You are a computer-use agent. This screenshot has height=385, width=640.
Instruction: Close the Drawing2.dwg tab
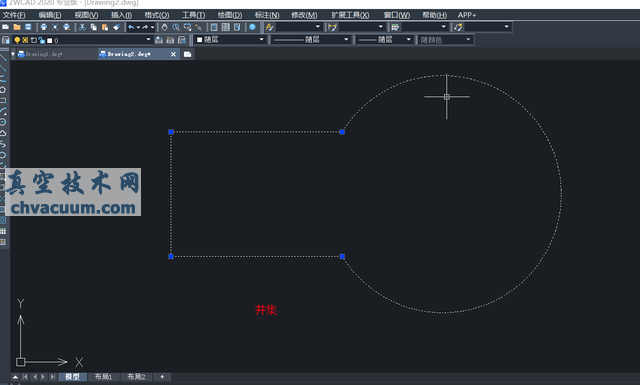[x=173, y=54]
